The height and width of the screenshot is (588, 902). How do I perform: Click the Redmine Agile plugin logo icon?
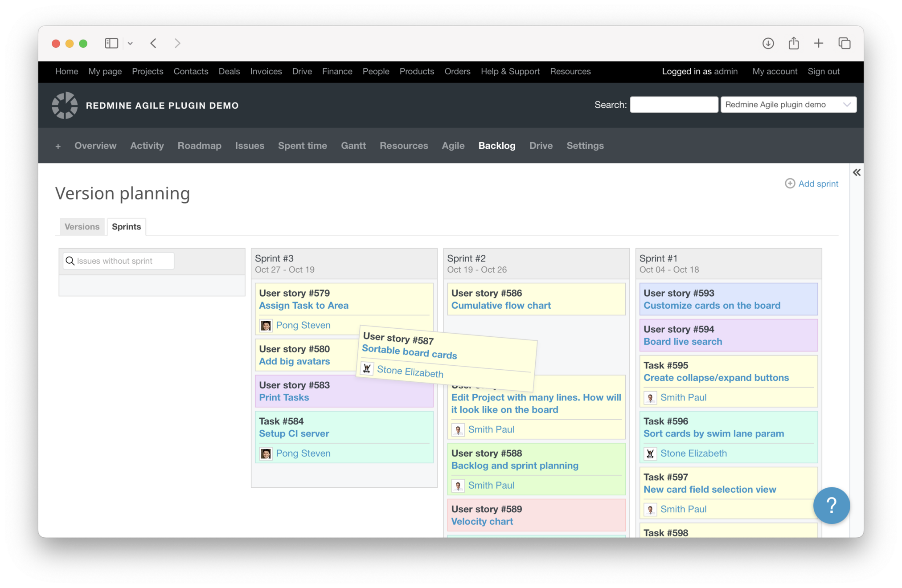click(65, 105)
